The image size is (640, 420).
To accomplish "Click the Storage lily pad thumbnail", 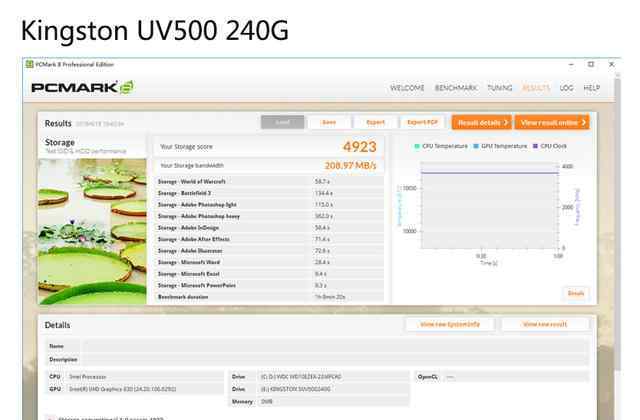I will pyautogui.click(x=92, y=231).
